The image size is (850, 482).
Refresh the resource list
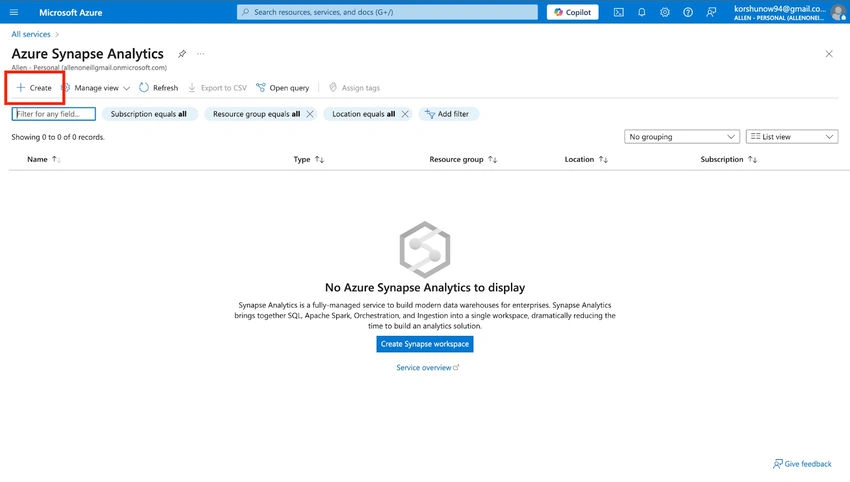[159, 88]
